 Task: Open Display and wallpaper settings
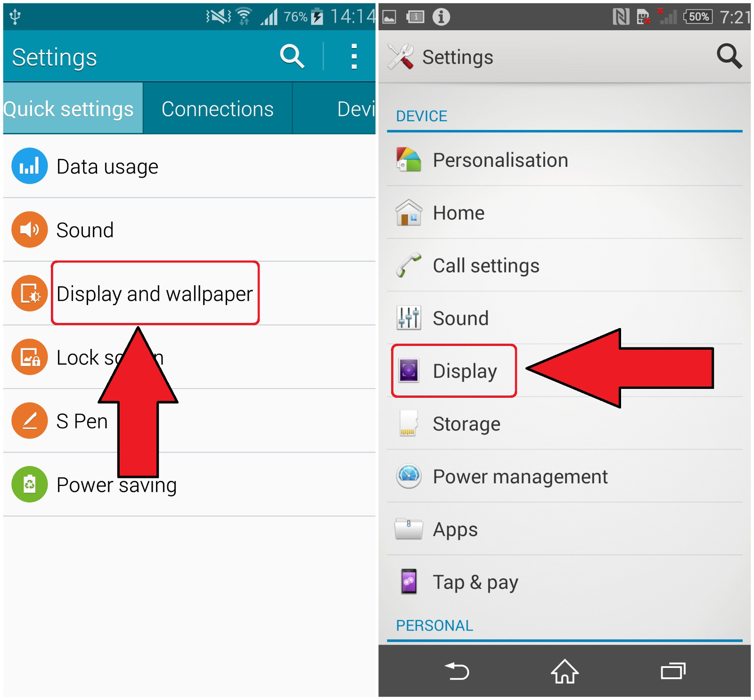point(189,293)
